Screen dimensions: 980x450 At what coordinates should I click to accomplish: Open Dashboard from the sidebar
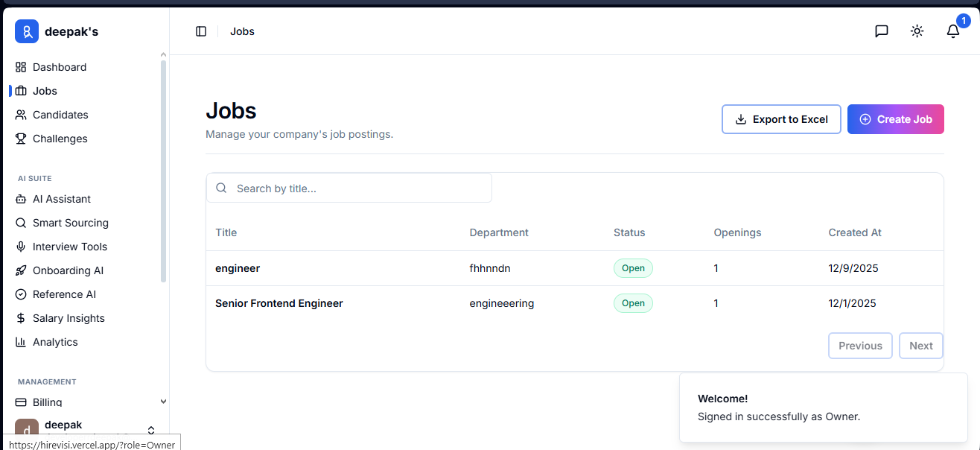(60, 67)
